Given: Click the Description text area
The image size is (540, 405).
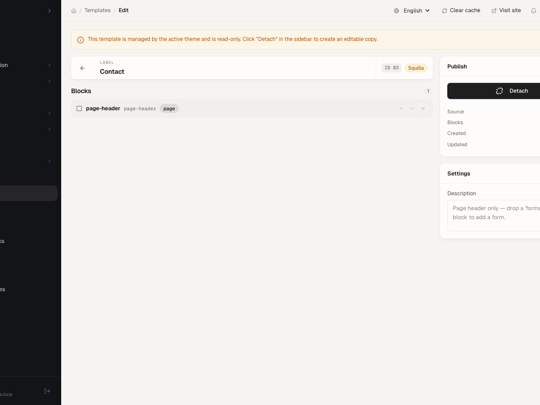Looking at the screenshot, I should pos(494,216).
